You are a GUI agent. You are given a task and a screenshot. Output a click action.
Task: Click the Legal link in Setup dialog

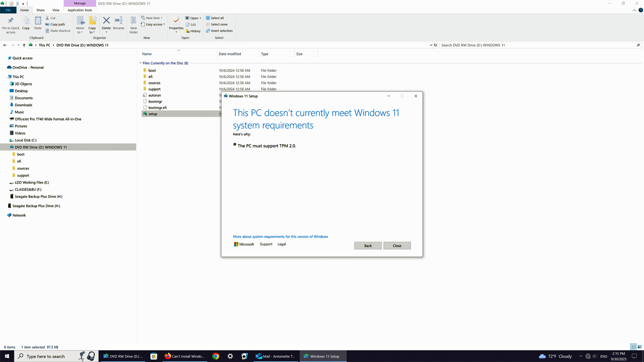[282, 244]
